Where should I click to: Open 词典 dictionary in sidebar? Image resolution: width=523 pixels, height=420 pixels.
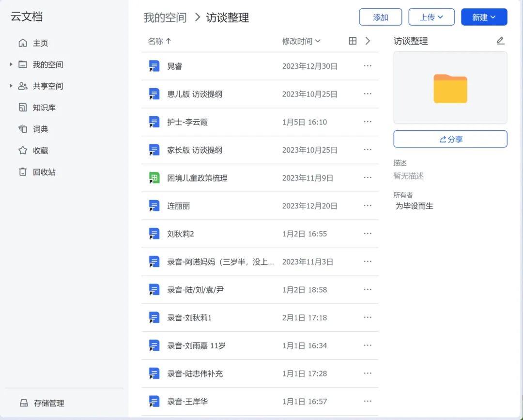[40, 129]
